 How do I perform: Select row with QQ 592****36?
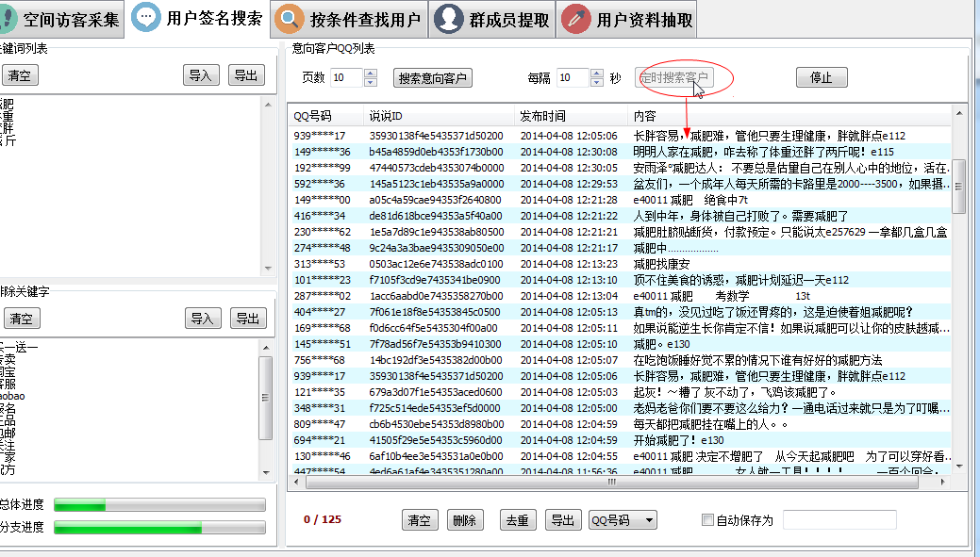tap(622, 184)
